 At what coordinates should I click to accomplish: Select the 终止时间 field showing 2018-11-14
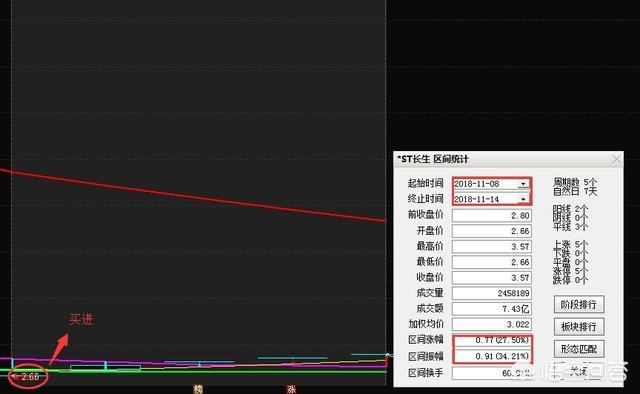491,199
